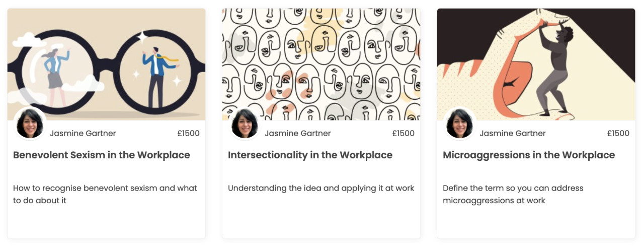Click the £1500 price on Benevolent Sexism card
Screen dimensions: 644x246
pos(188,134)
